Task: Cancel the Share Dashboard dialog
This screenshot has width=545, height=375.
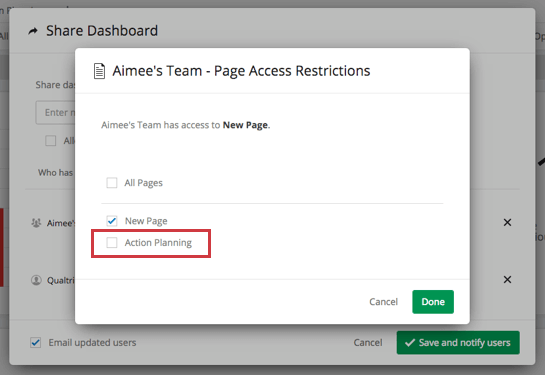Action: [x=368, y=343]
